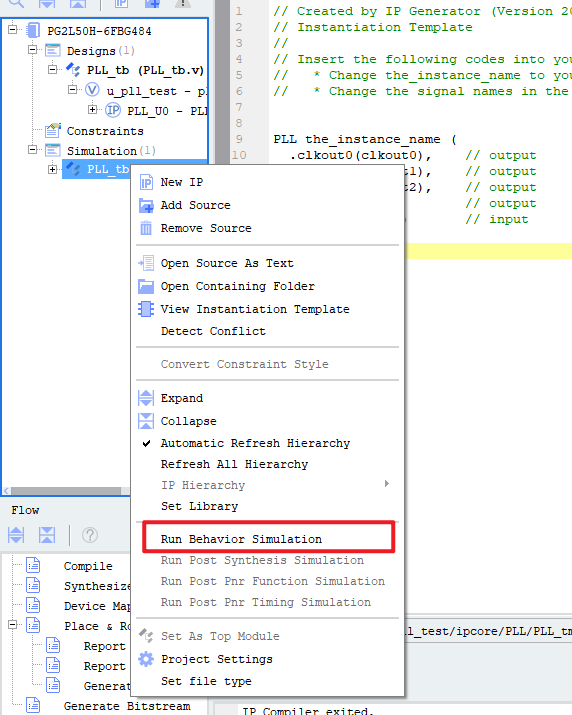Click the Flow panel help question icon
Screen dimensions: 572x715
pos(90,535)
